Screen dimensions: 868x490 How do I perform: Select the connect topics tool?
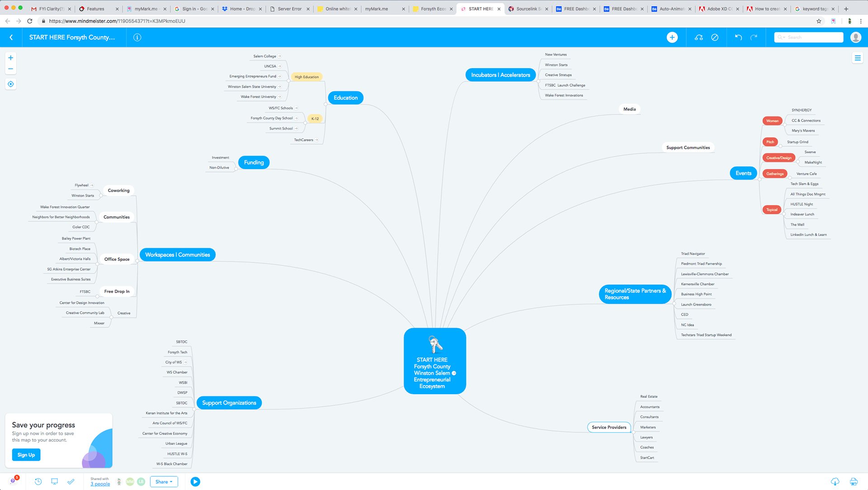[699, 38]
